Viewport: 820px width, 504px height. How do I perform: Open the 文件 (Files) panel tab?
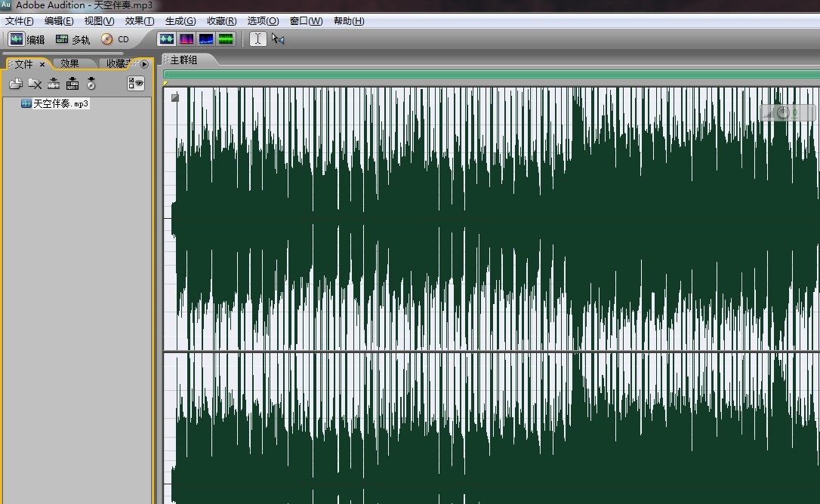(23, 64)
